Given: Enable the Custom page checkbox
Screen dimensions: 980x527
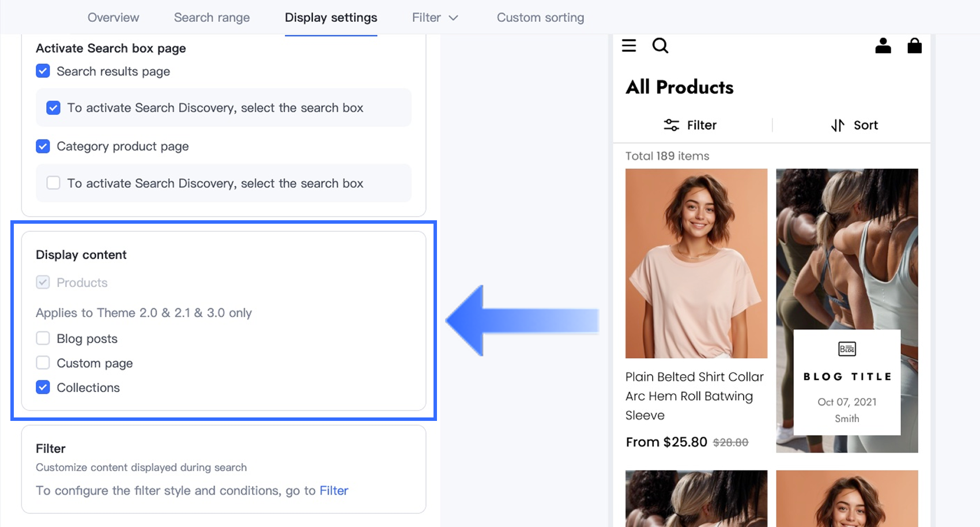Looking at the screenshot, I should [43, 363].
